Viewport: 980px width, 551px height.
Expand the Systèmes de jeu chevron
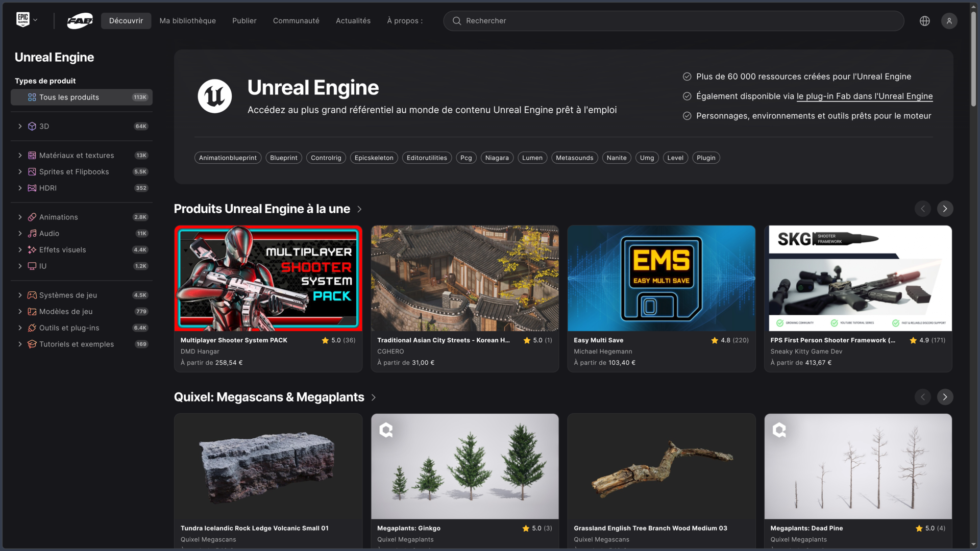20,295
